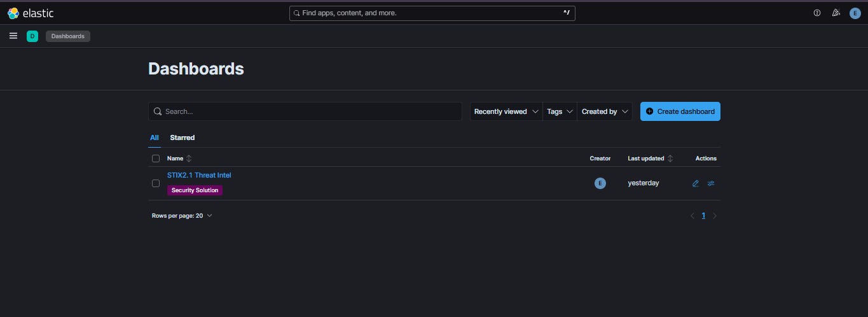Click the 'yesterday' last updated cell

[643, 183]
